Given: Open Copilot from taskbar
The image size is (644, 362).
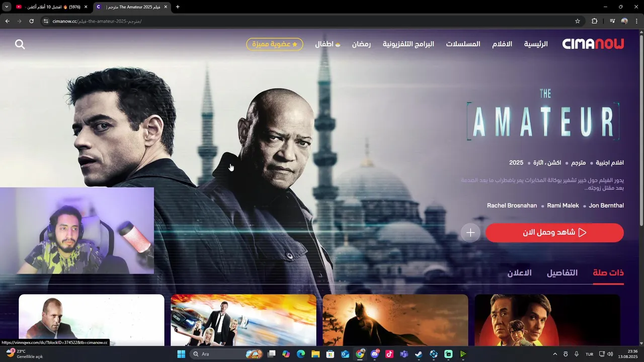Looking at the screenshot, I should tap(286, 354).
